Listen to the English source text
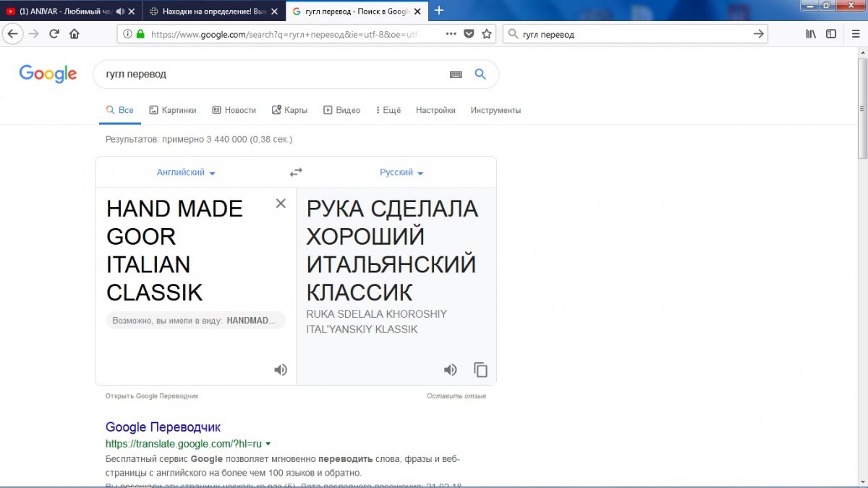The height and width of the screenshot is (488, 868). click(281, 370)
